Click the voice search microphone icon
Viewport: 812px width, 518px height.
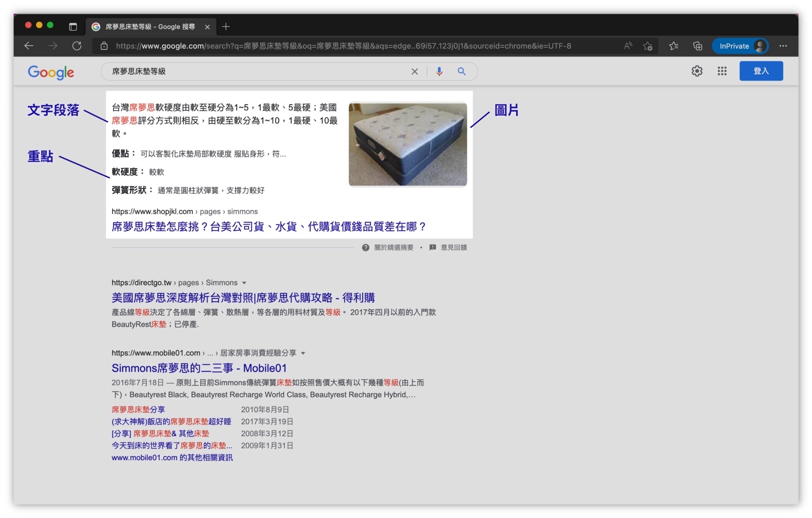439,71
